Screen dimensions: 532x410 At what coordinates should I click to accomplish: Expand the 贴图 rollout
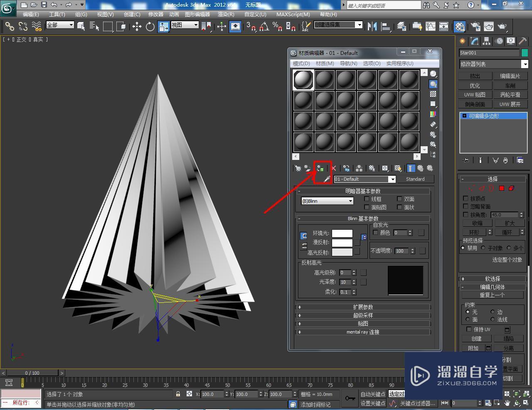point(363,324)
